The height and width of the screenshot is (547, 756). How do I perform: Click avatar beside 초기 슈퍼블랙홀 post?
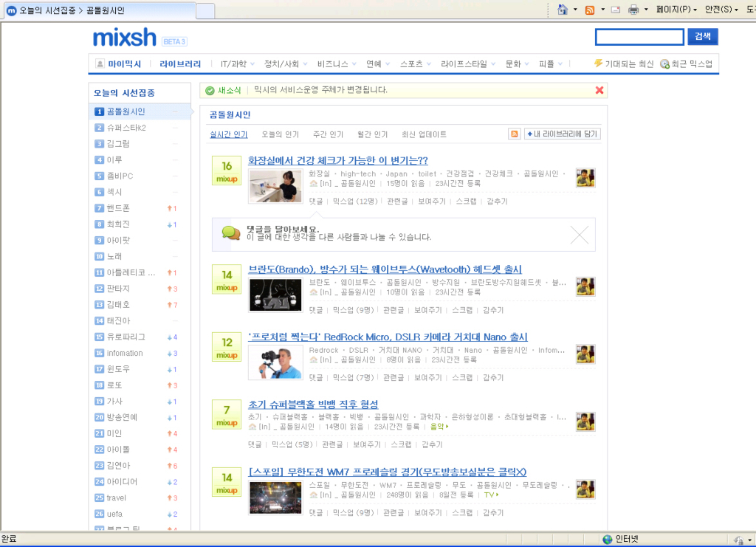click(585, 422)
